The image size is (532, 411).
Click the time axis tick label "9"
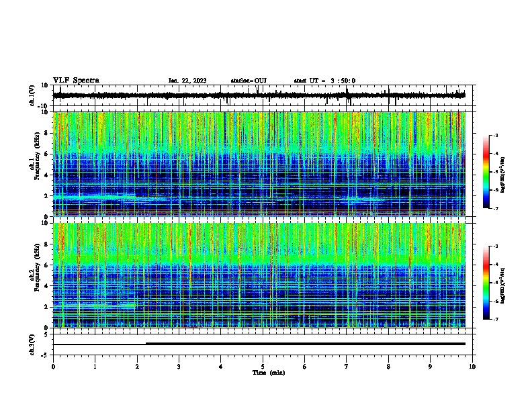pyautogui.click(x=430, y=367)
